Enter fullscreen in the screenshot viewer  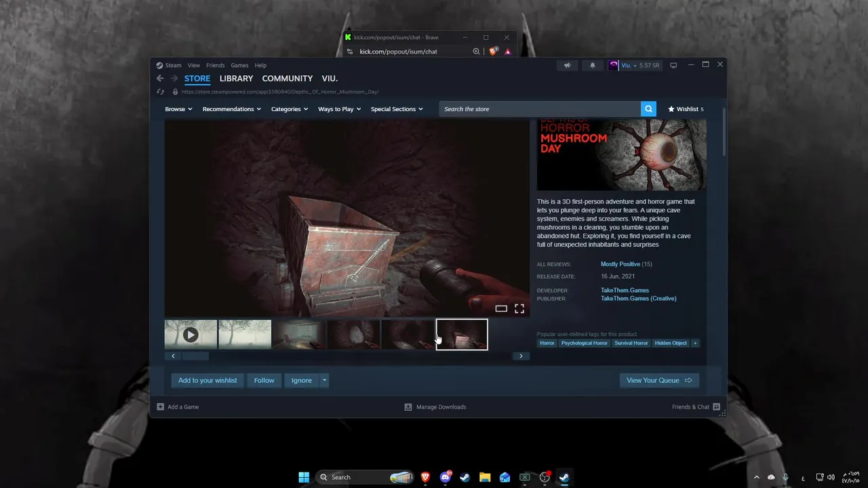click(519, 308)
